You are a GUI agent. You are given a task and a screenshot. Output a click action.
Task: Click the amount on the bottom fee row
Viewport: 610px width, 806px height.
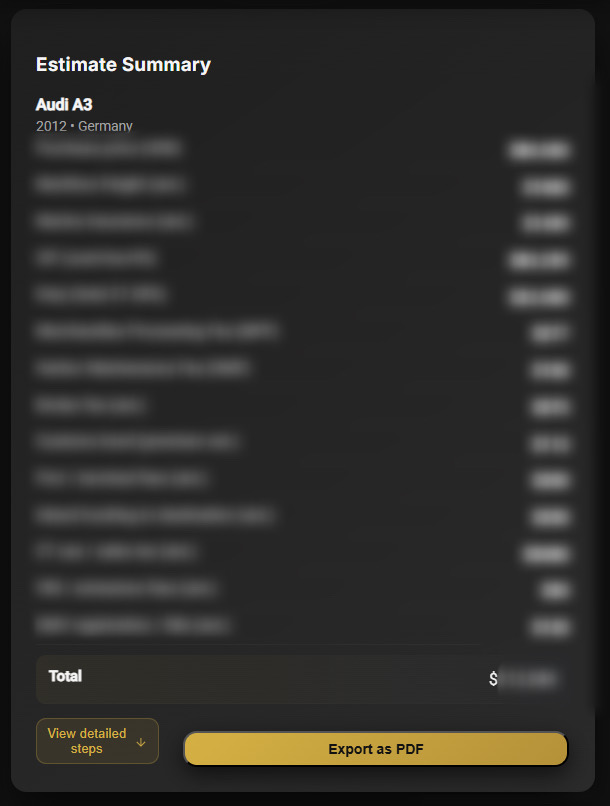[x=547, y=625]
